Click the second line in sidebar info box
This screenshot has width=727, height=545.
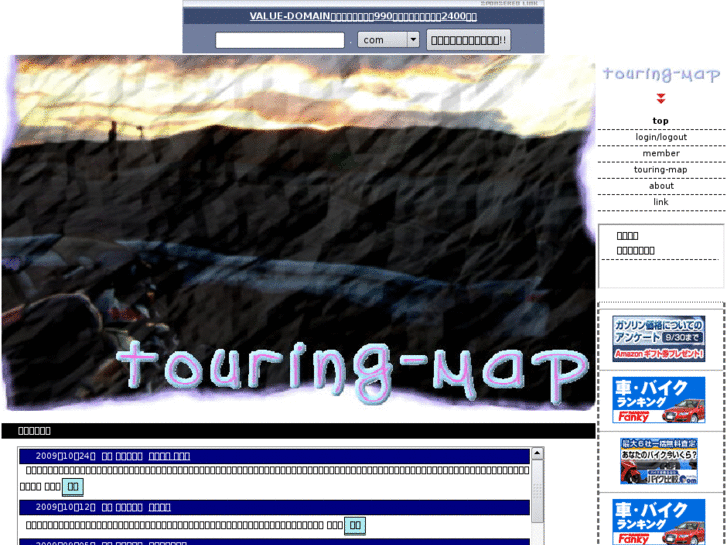635,251
